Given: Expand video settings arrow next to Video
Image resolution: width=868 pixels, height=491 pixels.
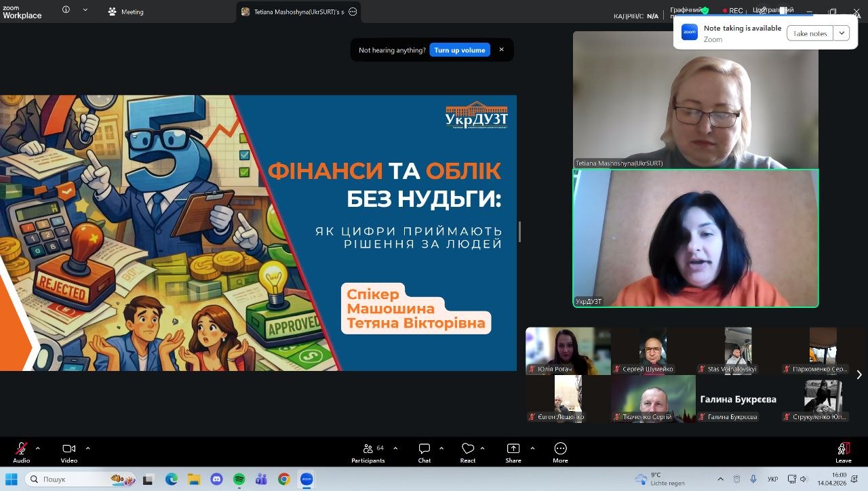Looking at the screenshot, I should pyautogui.click(x=87, y=448).
